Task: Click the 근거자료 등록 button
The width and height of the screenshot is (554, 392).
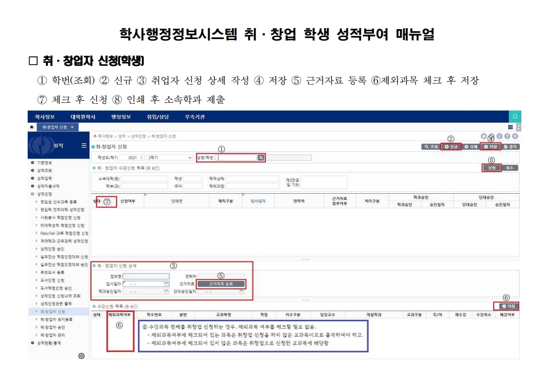Action: click(x=220, y=284)
